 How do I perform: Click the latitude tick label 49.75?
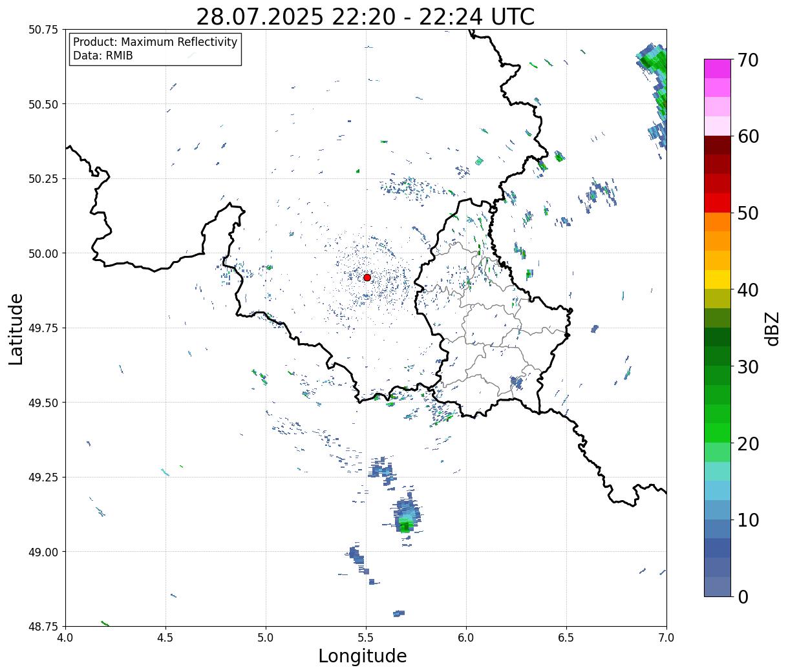click(x=43, y=328)
